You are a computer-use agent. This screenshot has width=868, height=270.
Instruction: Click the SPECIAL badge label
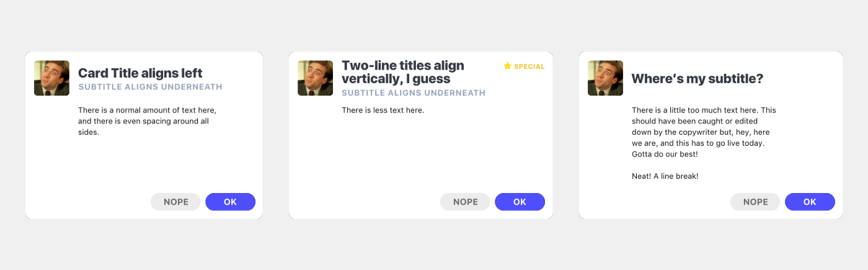coord(529,66)
